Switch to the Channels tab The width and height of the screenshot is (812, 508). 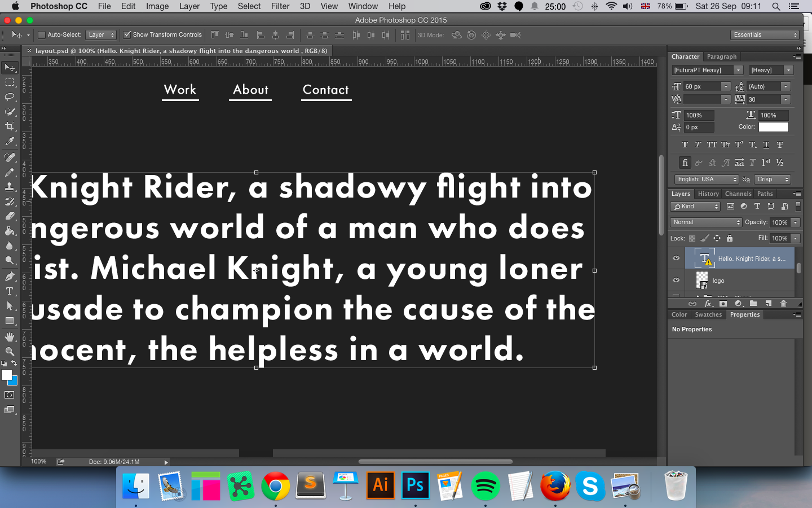click(738, 194)
